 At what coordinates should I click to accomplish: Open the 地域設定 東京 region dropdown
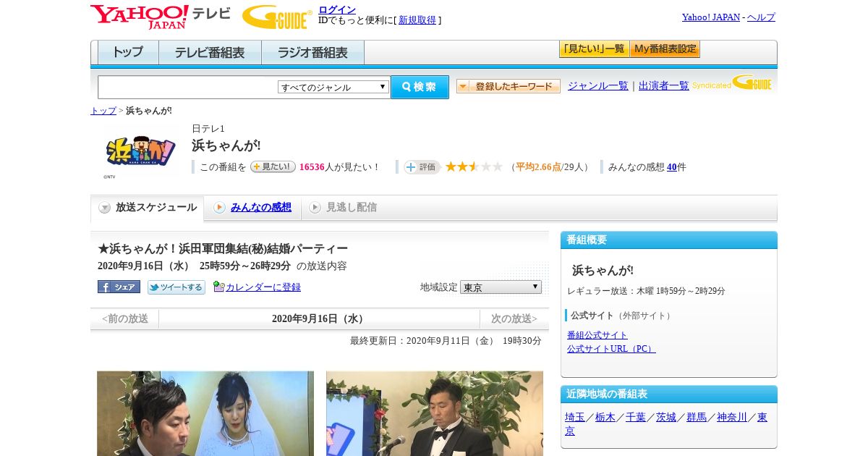pos(501,287)
